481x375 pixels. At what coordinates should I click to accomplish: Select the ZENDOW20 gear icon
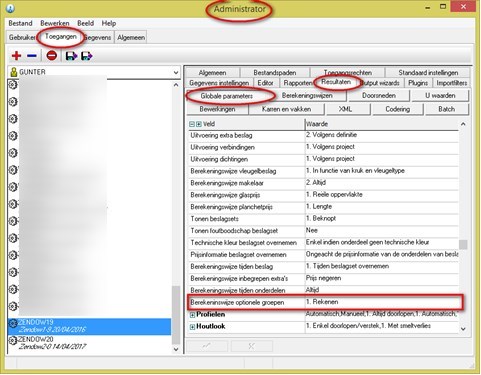tap(13, 340)
